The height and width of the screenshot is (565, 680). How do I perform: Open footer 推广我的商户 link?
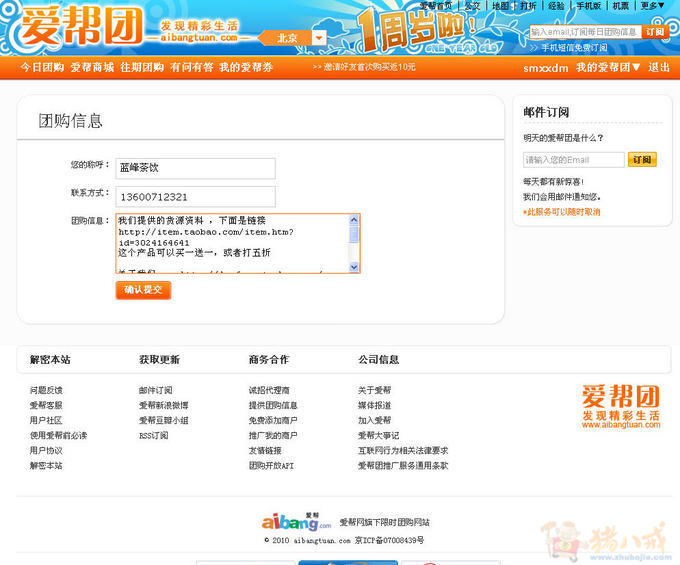[x=273, y=435]
